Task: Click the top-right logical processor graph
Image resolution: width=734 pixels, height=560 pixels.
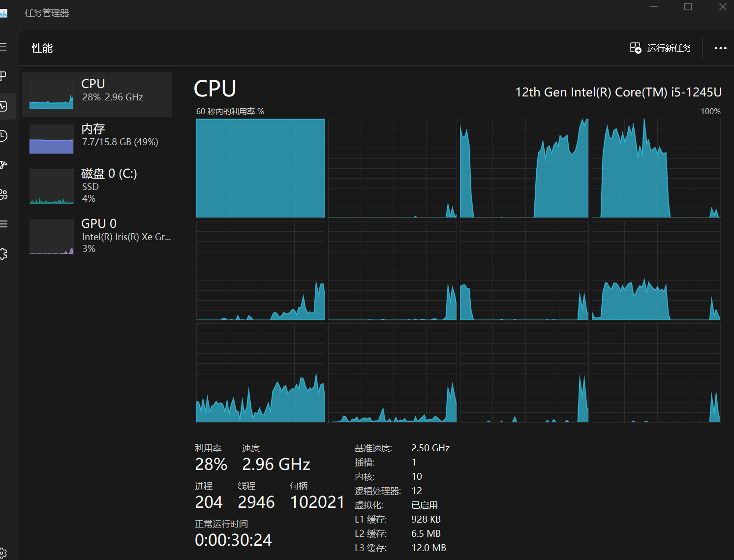Action: pos(656,168)
